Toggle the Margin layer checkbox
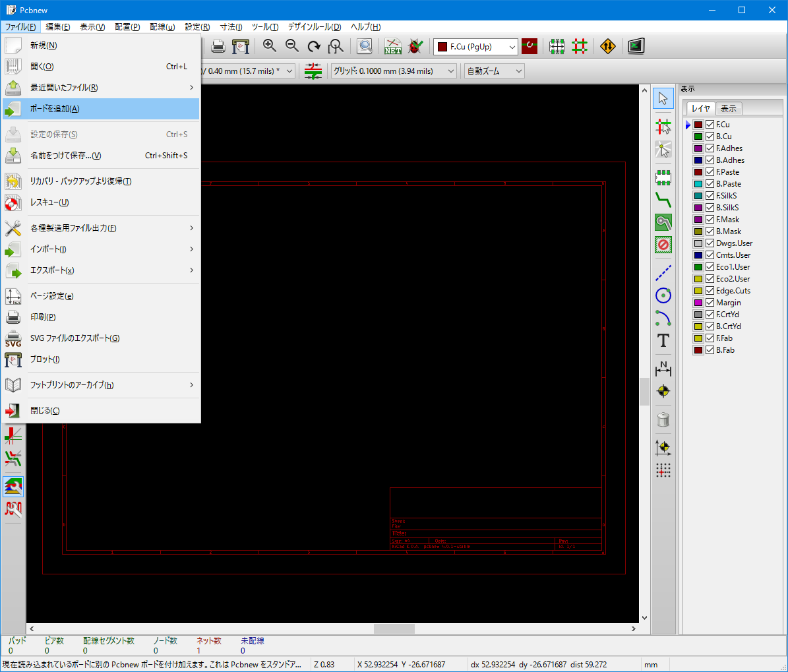 point(710,303)
